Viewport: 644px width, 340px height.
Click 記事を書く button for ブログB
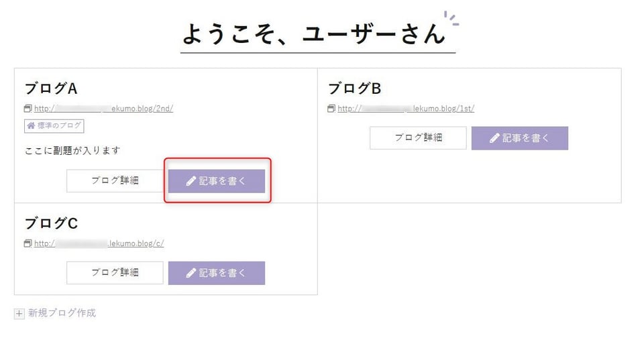(519, 138)
